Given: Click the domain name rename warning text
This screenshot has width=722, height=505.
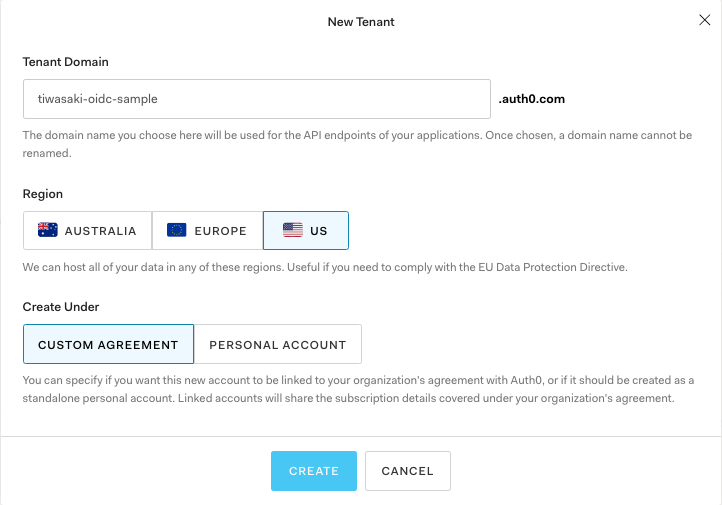Looking at the screenshot, I should point(357,144).
